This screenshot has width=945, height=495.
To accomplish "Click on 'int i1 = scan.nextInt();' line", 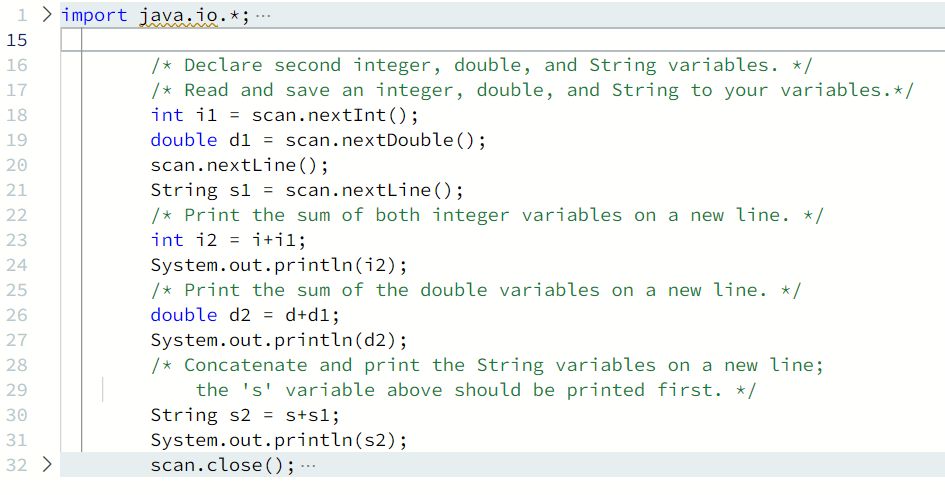I will click(284, 115).
